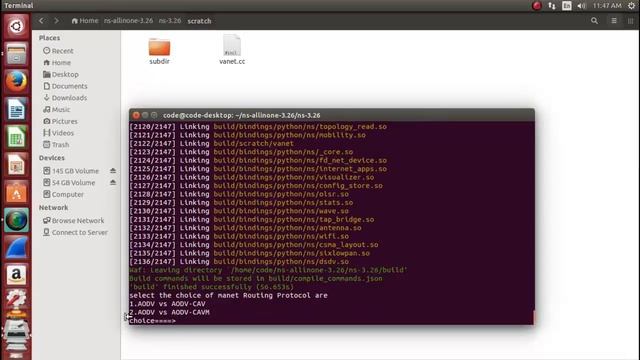Search files with the magnifier icon
Image resolution: width=640 pixels, height=360 pixels.
pos(594,21)
